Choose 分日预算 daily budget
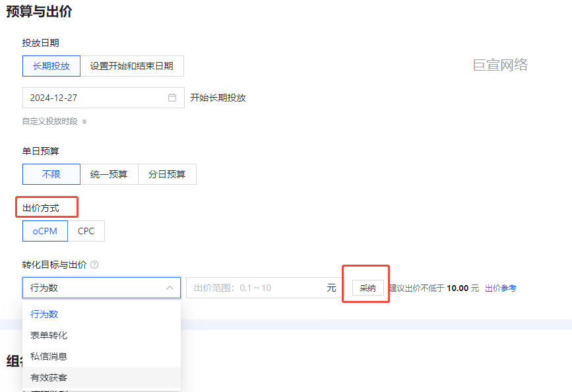 click(x=167, y=174)
